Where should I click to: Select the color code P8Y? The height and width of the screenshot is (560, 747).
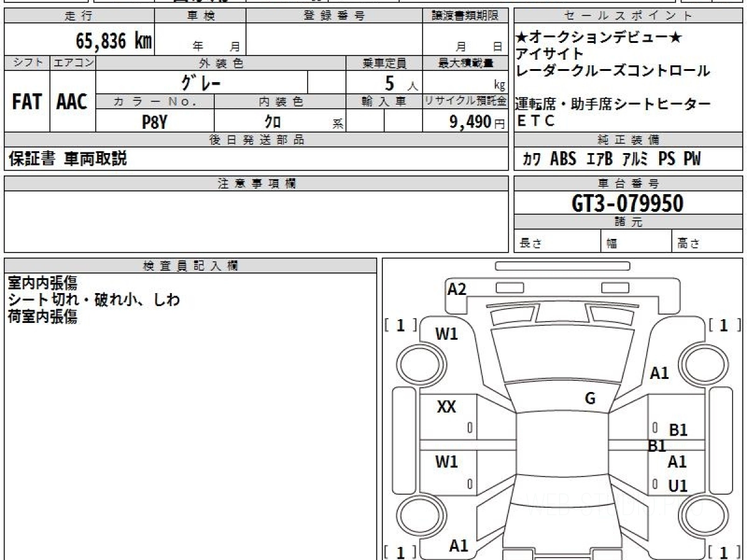(154, 121)
